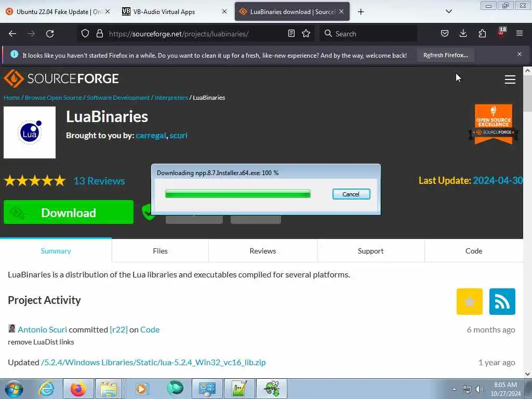Click the Open Source Excellence badge
Image resolution: width=532 pixels, height=399 pixels.
coord(494,125)
